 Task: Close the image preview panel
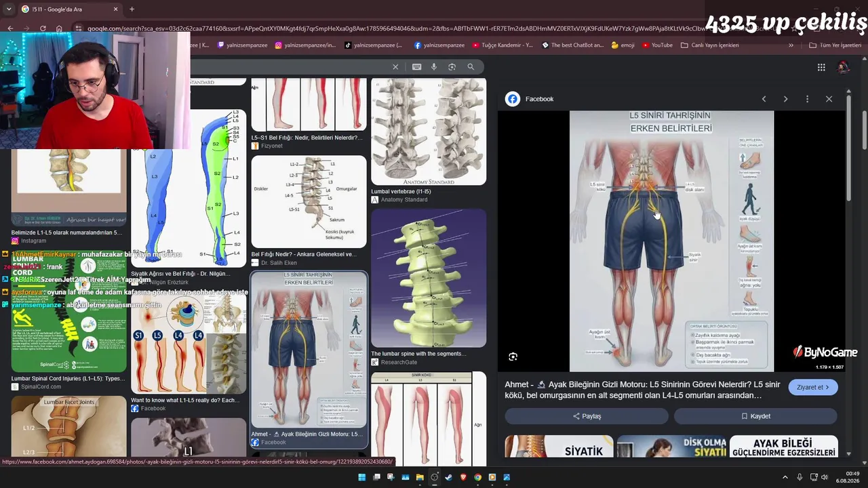(829, 99)
